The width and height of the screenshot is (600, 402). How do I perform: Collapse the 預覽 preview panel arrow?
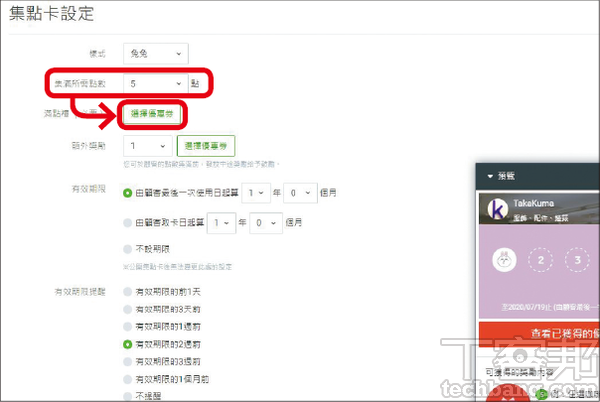point(490,176)
